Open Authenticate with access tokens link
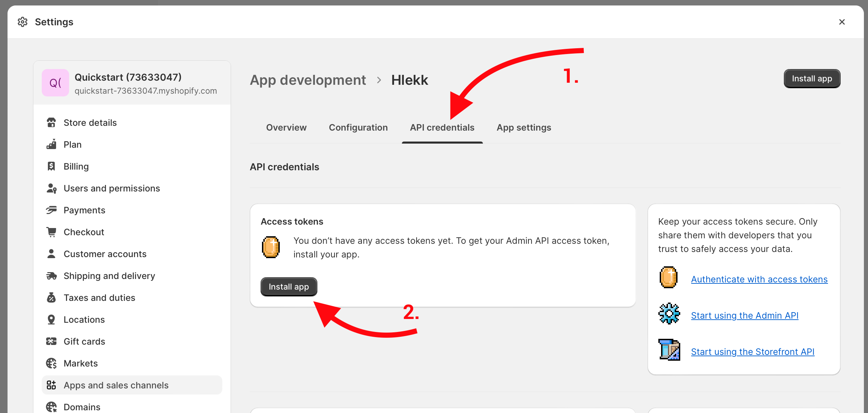 759,279
